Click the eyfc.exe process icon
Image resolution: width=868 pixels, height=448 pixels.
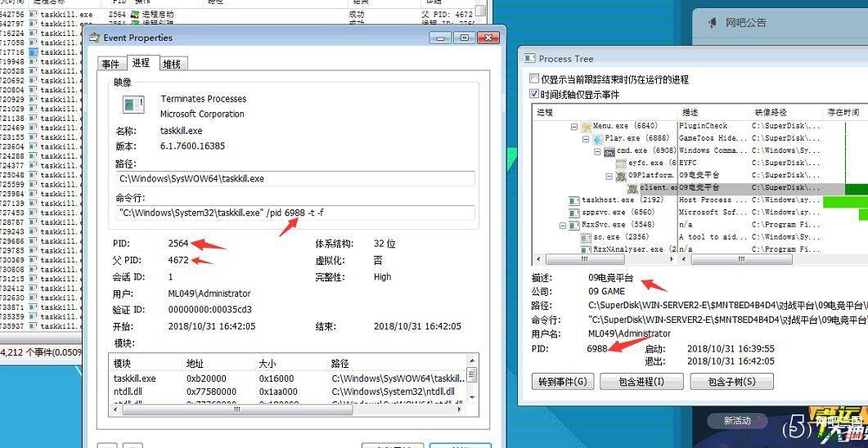click(621, 164)
